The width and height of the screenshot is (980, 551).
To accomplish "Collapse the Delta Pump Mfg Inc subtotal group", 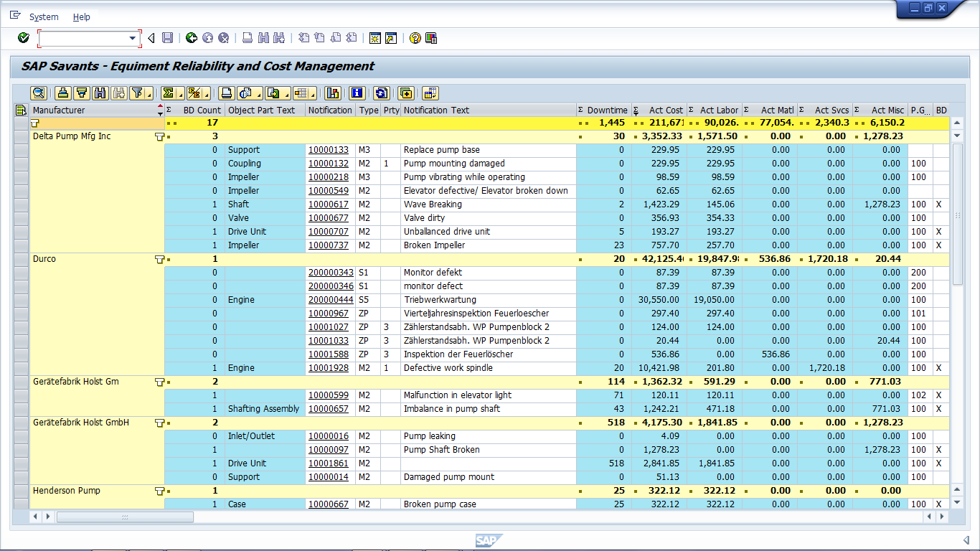I will 159,136.
